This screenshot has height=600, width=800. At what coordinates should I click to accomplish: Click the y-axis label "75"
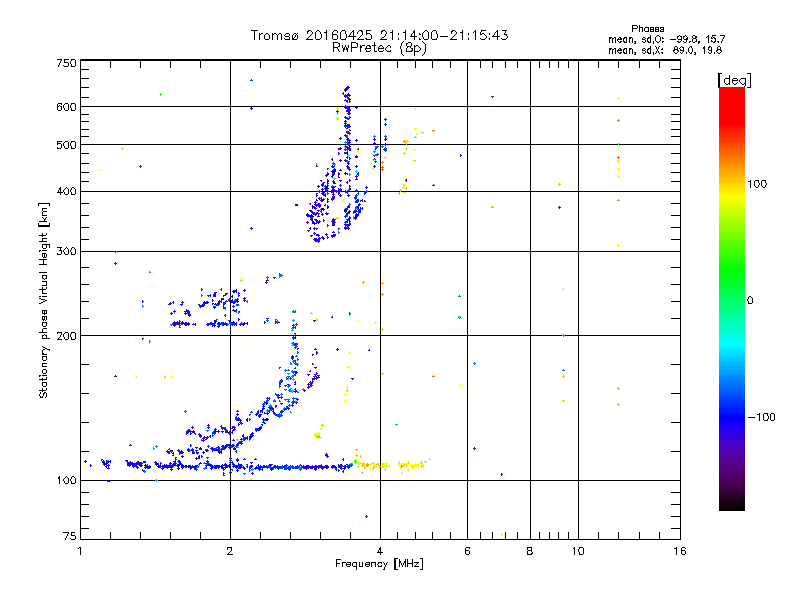pyautogui.click(x=70, y=536)
